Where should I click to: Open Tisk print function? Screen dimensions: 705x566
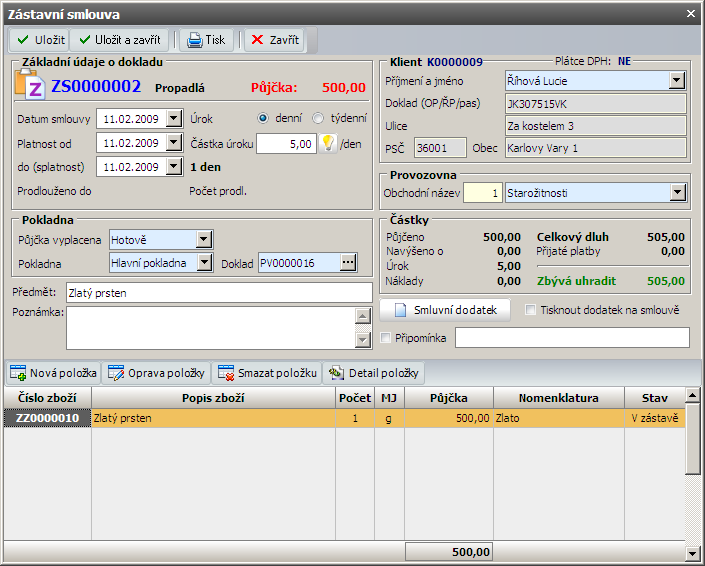tap(205, 40)
